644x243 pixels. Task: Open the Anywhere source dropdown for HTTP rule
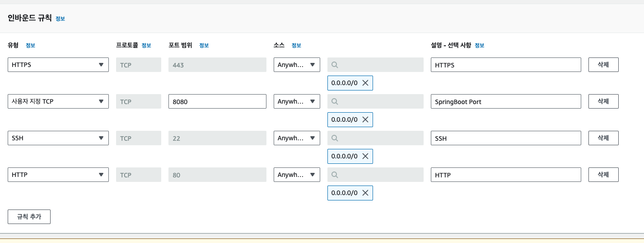click(297, 175)
